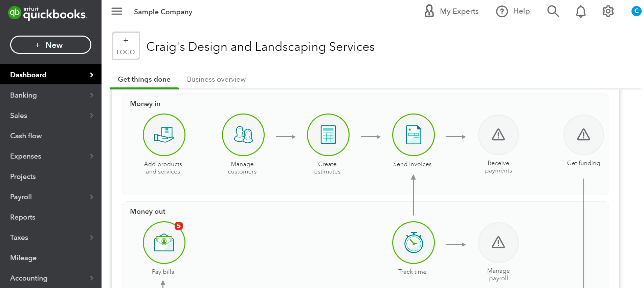Open Send invoices
Screen dimensions: 644x288
click(x=413, y=135)
